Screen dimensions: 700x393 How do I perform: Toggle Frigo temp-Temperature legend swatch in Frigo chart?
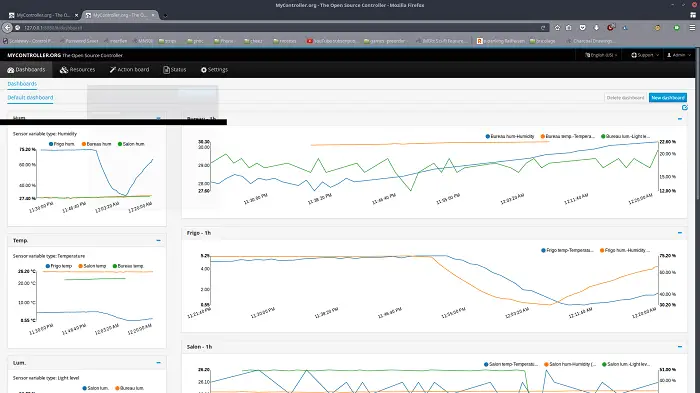click(x=543, y=251)
